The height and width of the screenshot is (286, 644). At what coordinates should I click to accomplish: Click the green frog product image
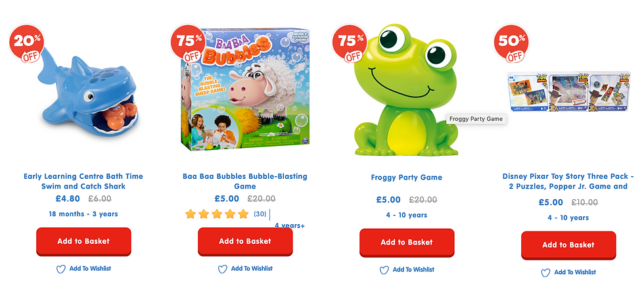[x=406, y=90]
